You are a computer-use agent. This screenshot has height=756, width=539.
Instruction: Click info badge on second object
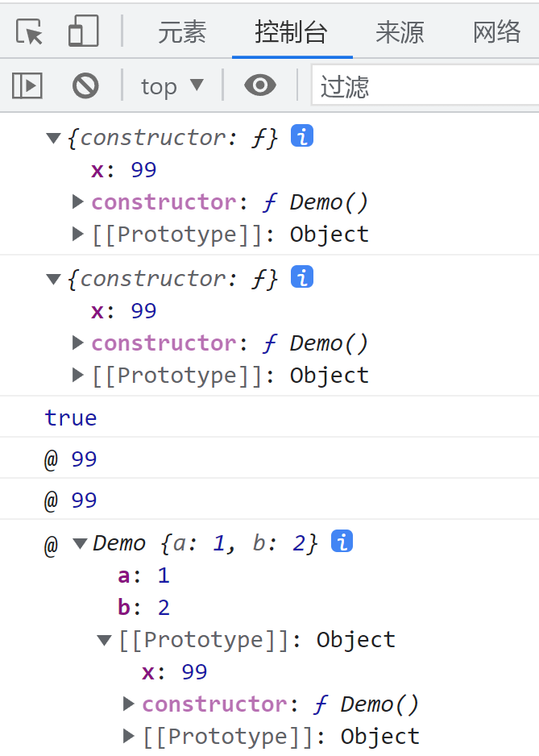pyautogui.click(x=302, y=277)
